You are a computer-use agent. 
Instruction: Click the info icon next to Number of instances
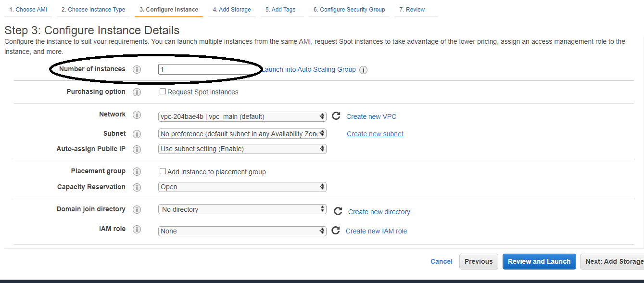137,69
